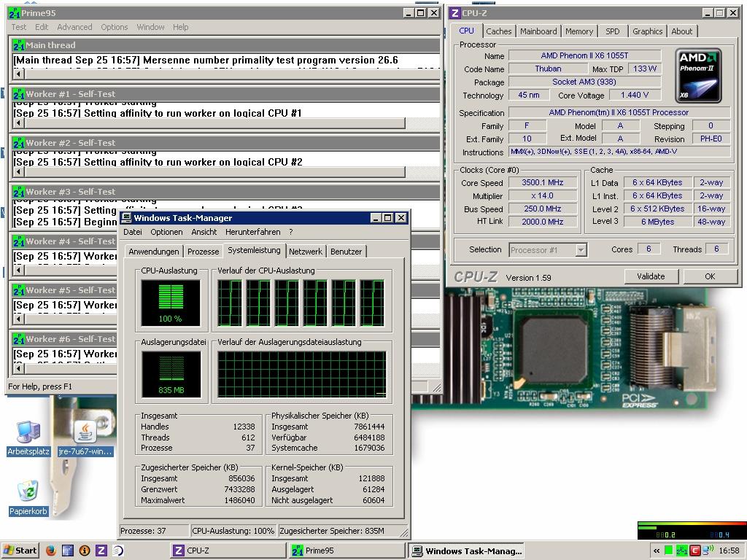Click the Worker #1 horizontal scrollbar thumb

pos(214,122)
